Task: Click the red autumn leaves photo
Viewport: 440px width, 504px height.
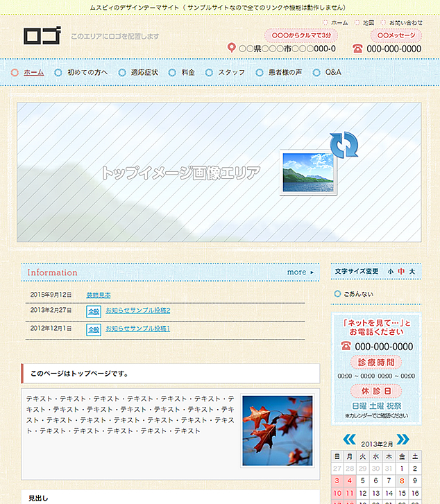Action: pyautogui.click(x=277, y=431)
